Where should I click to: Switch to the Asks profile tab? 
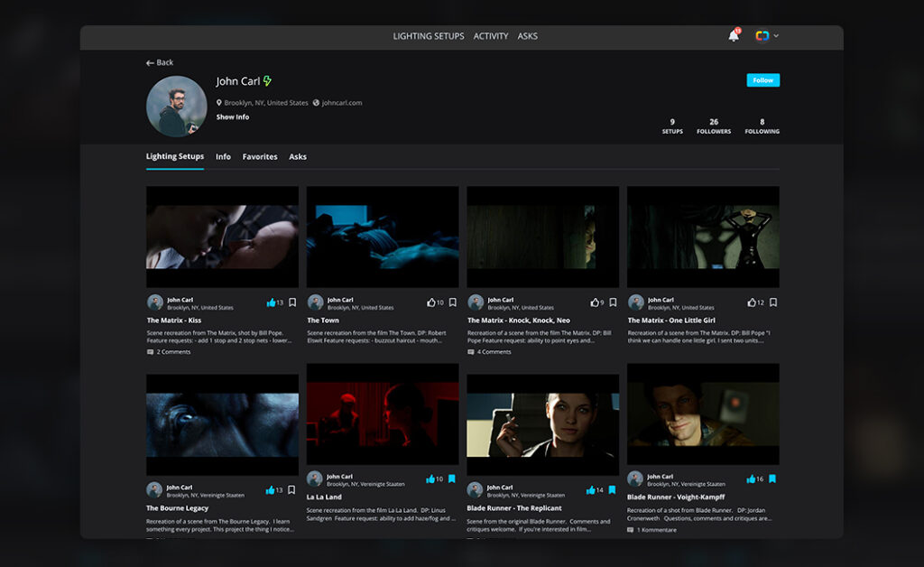pos(298,157)
